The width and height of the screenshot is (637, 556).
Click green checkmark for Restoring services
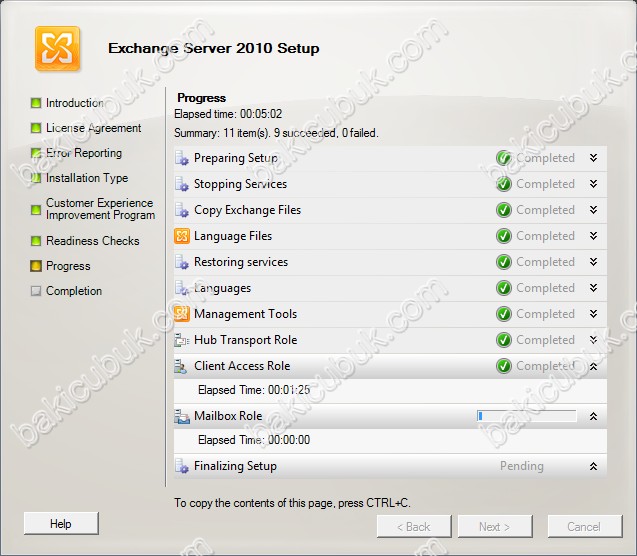504,262
